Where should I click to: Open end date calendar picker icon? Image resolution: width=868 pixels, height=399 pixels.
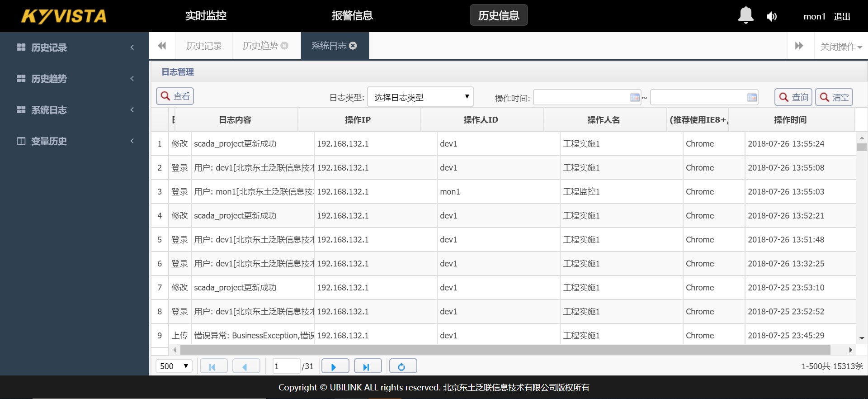click(752, 97)
